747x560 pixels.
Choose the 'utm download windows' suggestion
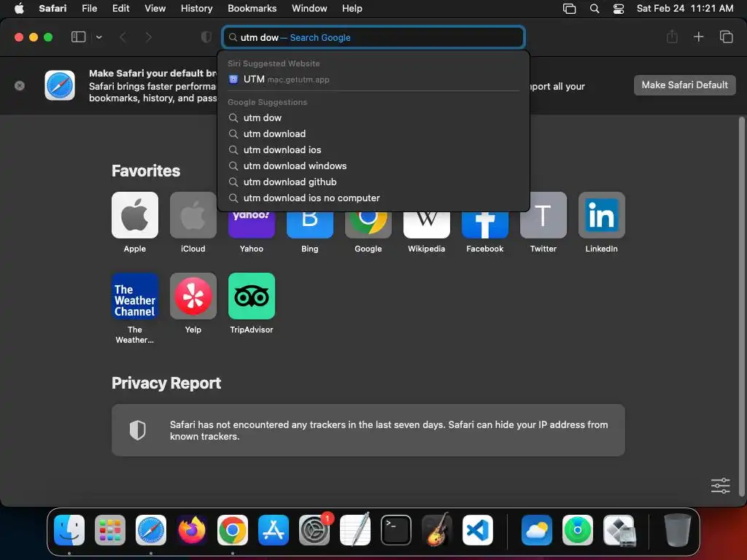pos(373,166)
